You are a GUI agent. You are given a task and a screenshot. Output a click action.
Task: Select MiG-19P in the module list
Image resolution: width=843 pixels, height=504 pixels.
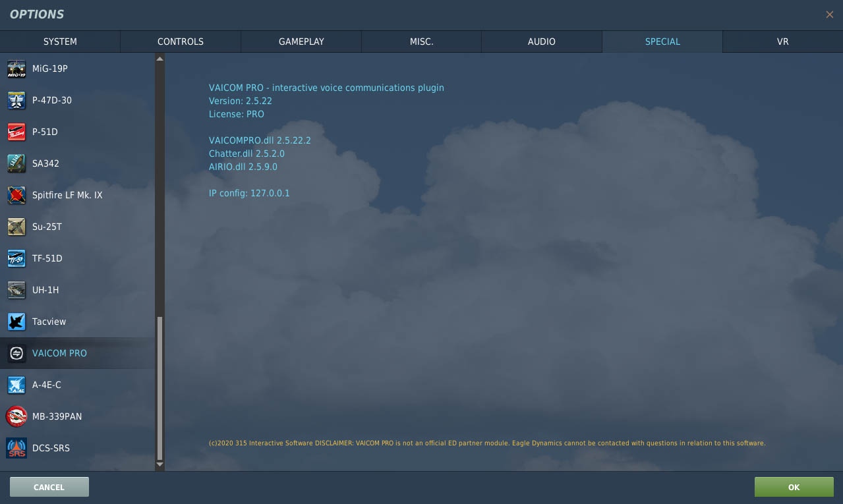78,69
